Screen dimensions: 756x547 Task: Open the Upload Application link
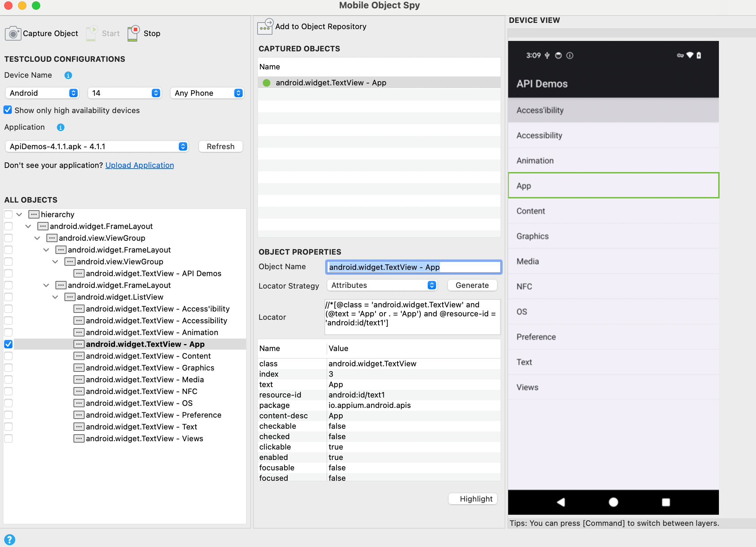click(139, 165)
